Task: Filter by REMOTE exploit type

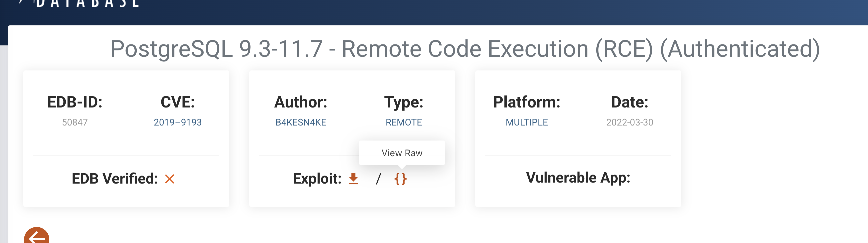Action: point(404,122)
